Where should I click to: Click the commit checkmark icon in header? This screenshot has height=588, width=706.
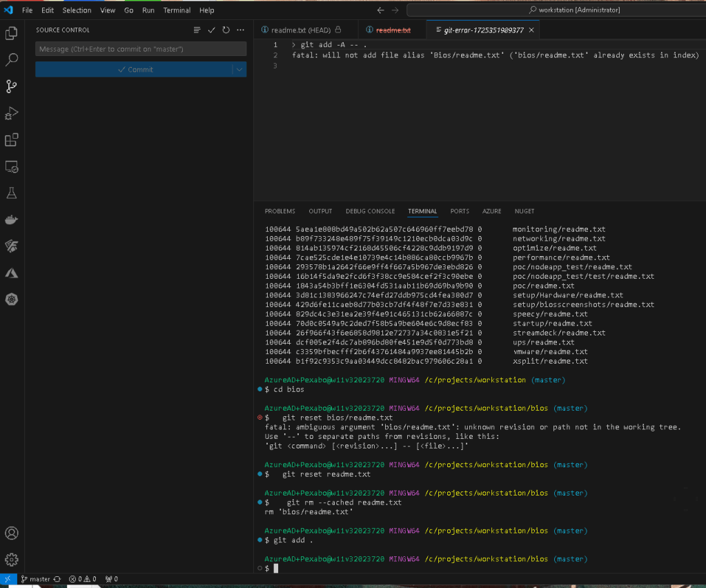coord(212,30)
